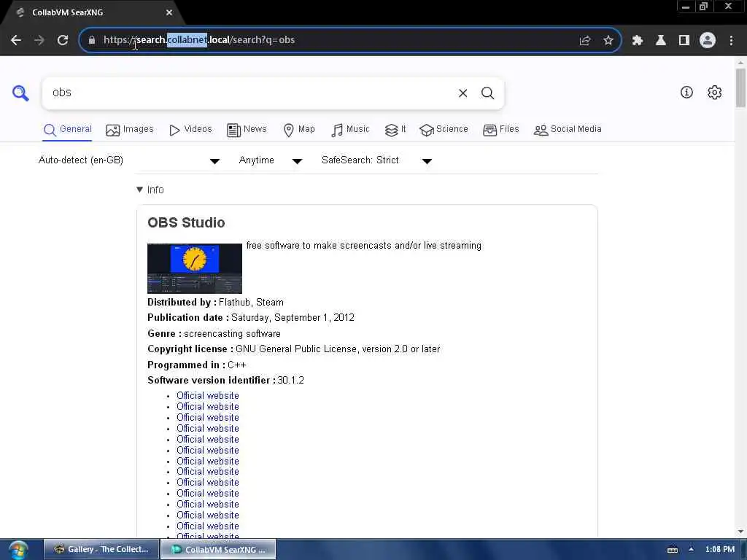The width and height of the screenshot is (747, 560).
Task: Click the padlock site info icon
Action: pos(91,40)
